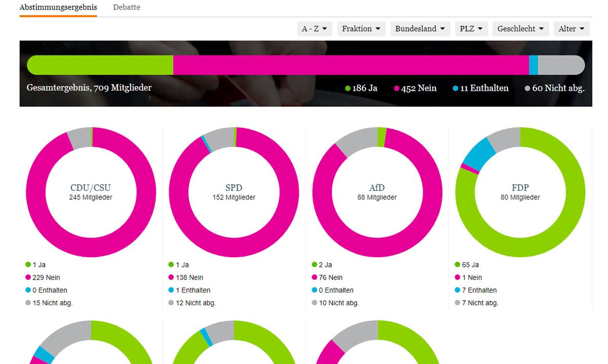Screen dimensions: 608x364
Task: Open the Geschlecht filter dropdown
Action: pos(520,29)
